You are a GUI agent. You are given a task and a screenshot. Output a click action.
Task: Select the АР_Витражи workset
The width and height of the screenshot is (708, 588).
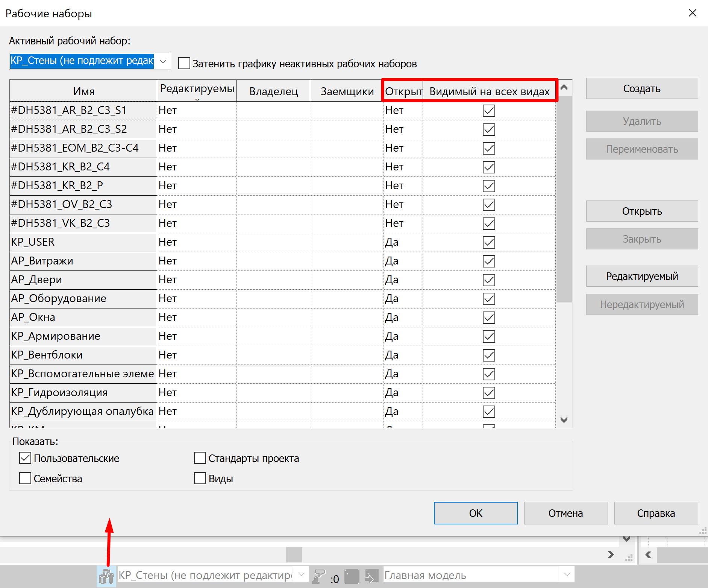83,261
